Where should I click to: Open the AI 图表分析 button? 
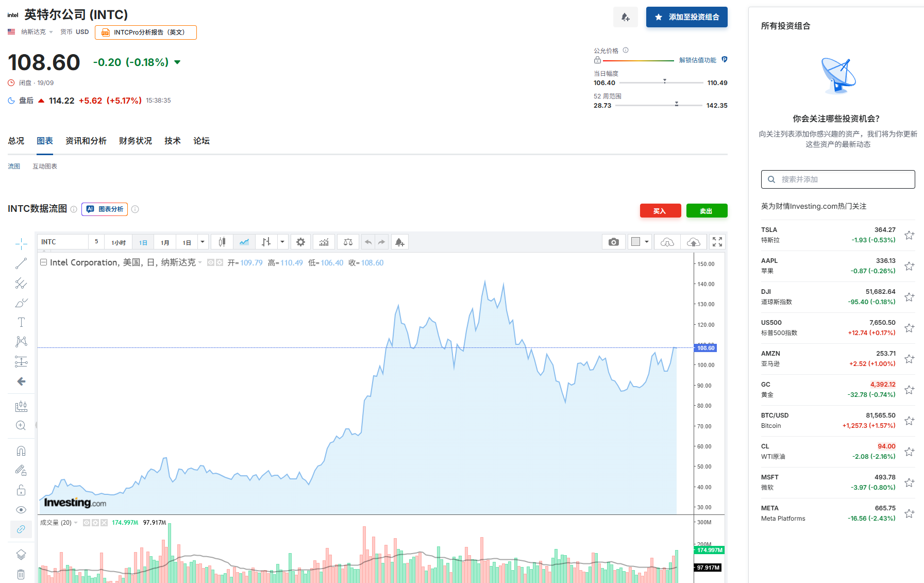[x=105, y=209]
